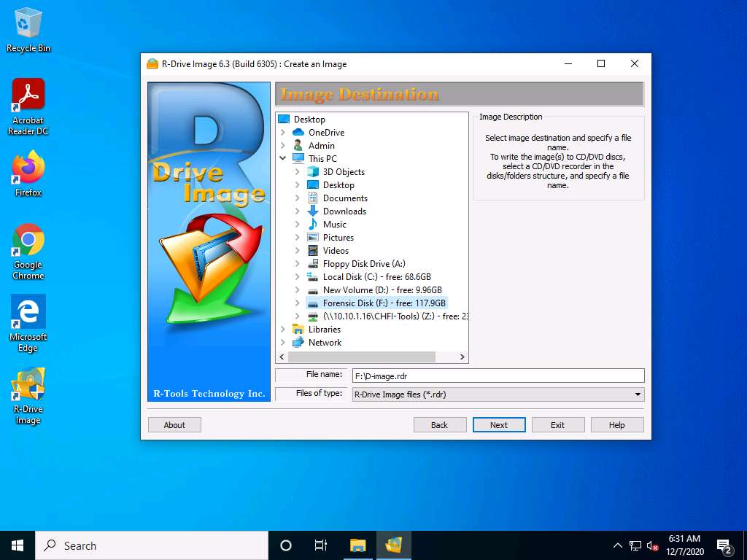Go Back to the previous step

[x=439, y=425]
